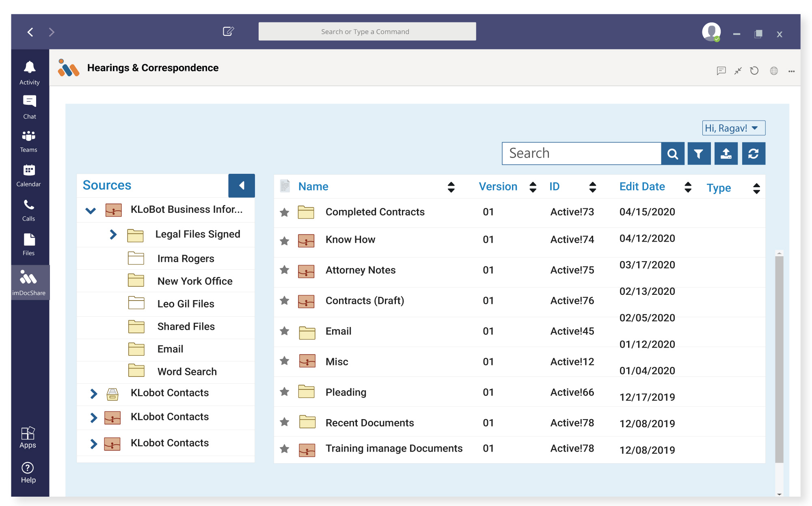Image resolution: width=812 pixels, height=506 pixels.
Task: Sort by the Version column arrows
Action: [x=533, y=187]
